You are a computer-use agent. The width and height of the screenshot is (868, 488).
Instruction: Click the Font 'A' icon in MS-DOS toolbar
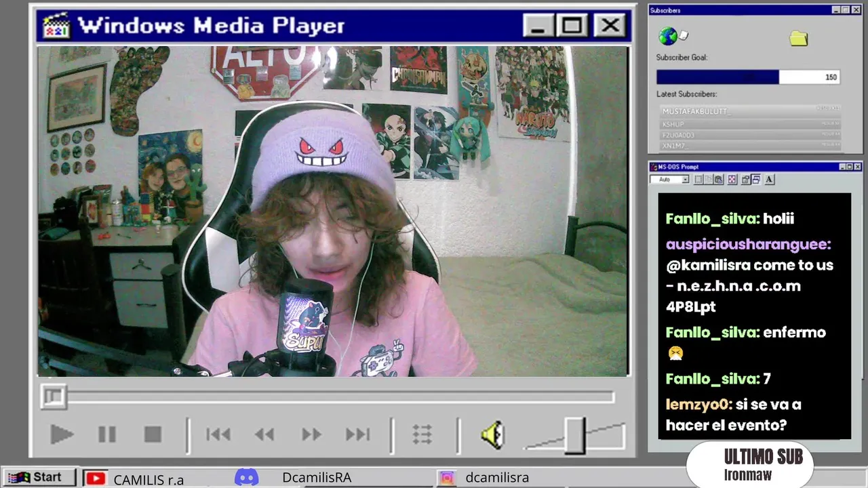pyautogui.click(x=769, y=180)
